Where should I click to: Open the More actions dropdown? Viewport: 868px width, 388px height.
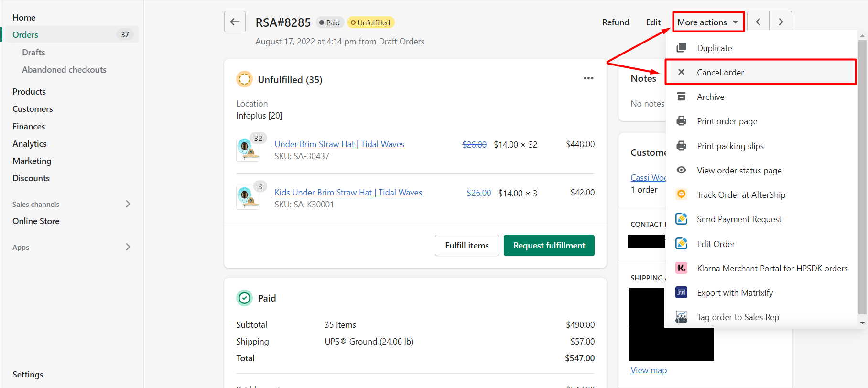(x=708, y=22)
